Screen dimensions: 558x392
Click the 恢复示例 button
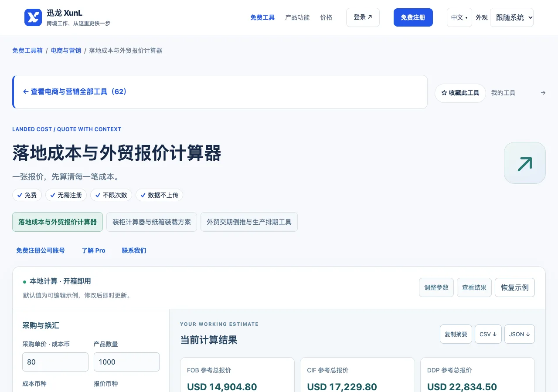pos(515,287)
